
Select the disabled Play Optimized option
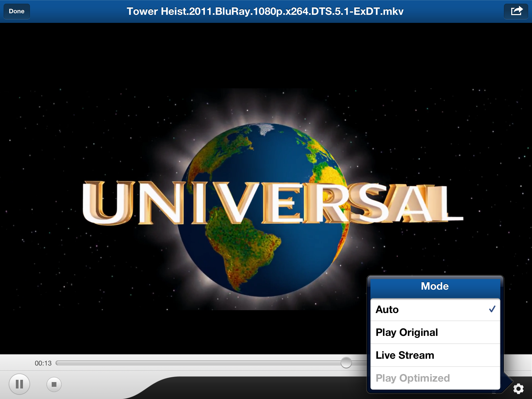435,378
